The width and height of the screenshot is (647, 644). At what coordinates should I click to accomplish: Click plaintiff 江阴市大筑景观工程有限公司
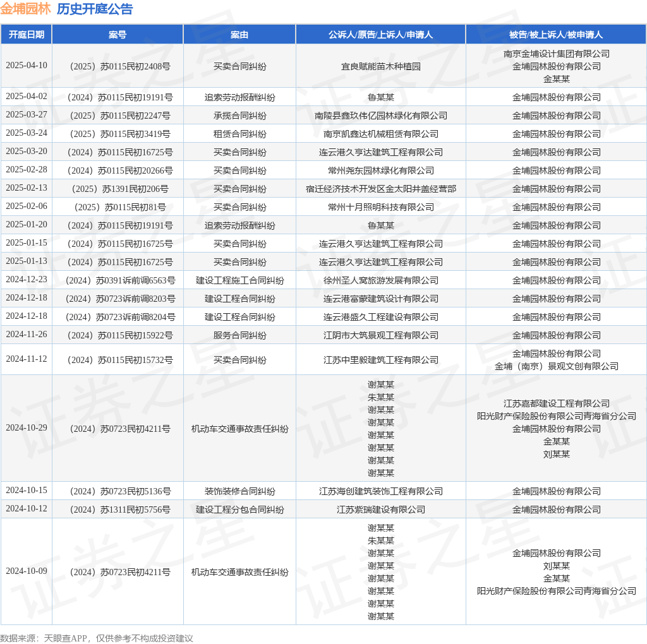pyautogui.click(x=380, y=335)
